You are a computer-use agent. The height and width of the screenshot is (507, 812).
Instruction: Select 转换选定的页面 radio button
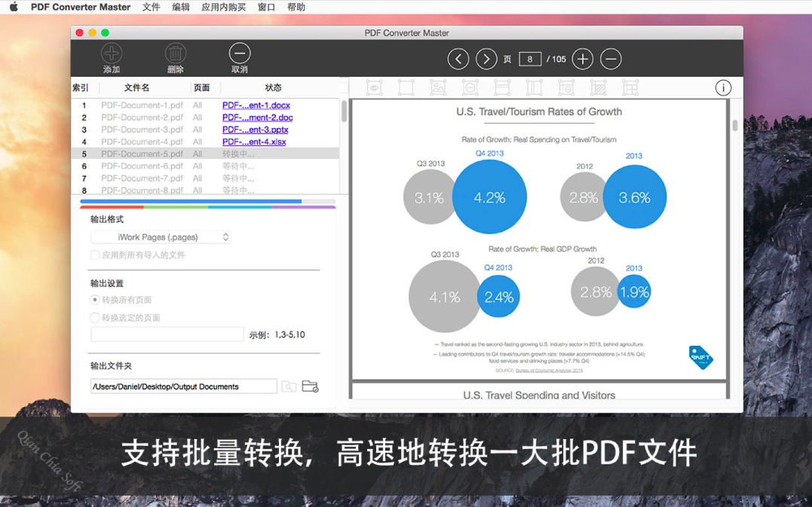tap(95, 318)
